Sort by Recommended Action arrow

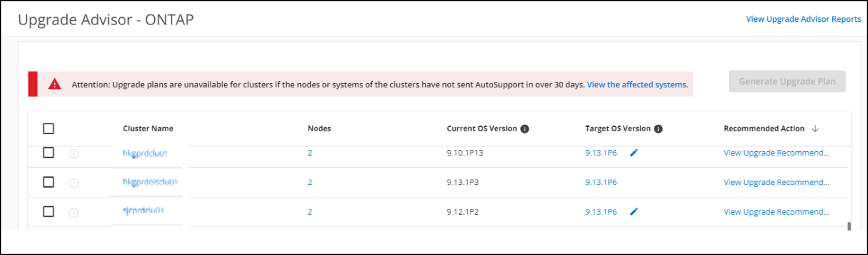815,129
